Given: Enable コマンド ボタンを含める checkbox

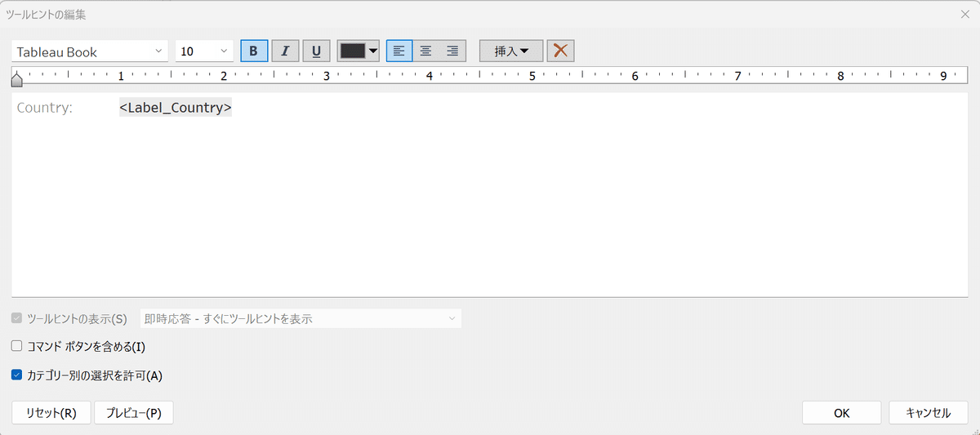Looking at the screenshot, I should pos(17,346).
